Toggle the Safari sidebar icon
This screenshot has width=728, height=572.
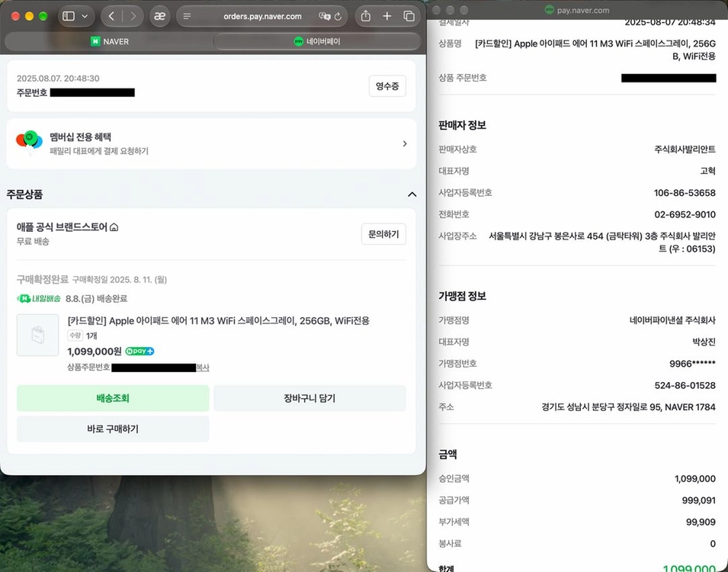(x=69, y=16)
